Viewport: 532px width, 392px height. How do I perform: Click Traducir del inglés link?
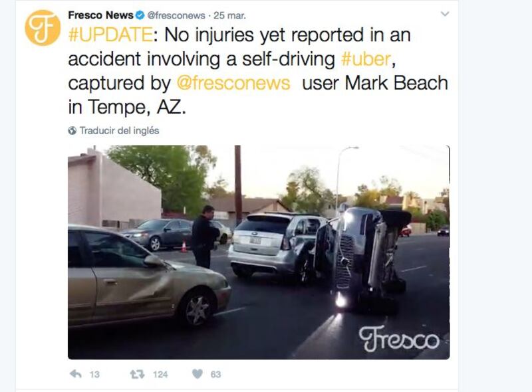coord(119,130)
